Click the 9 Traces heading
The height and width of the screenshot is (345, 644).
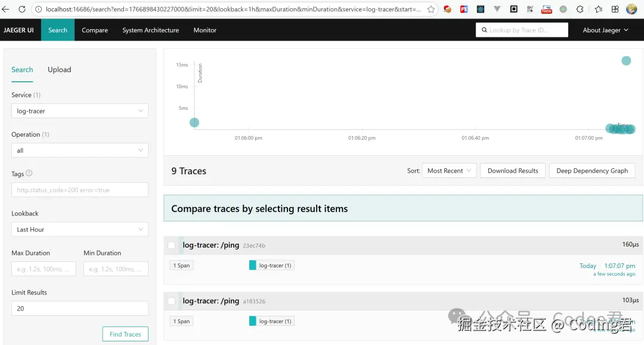[x=188, y=171]
